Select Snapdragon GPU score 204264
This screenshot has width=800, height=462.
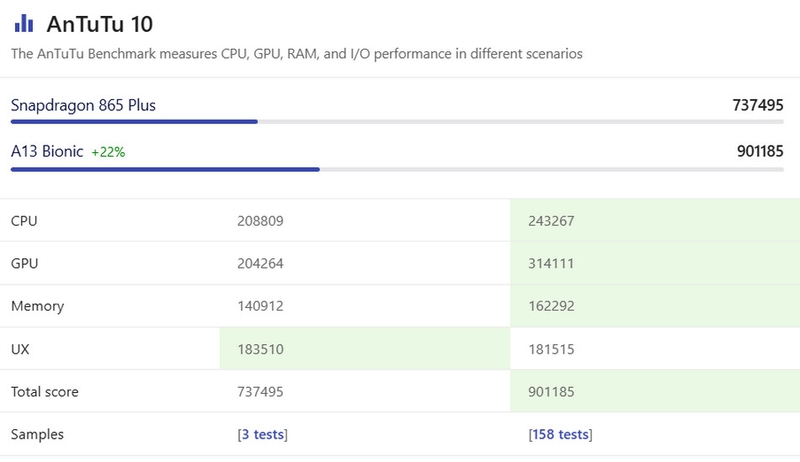pos(260,264)
